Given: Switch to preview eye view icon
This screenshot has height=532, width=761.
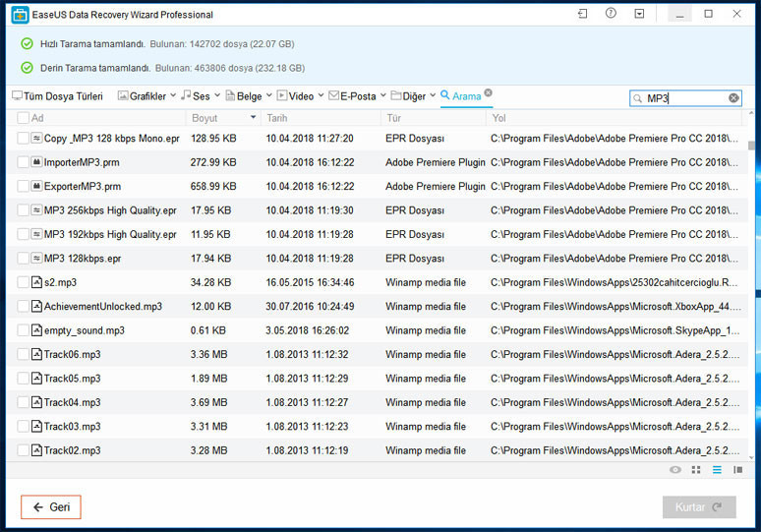Looking at the screenshot, I should coord(675,470).
